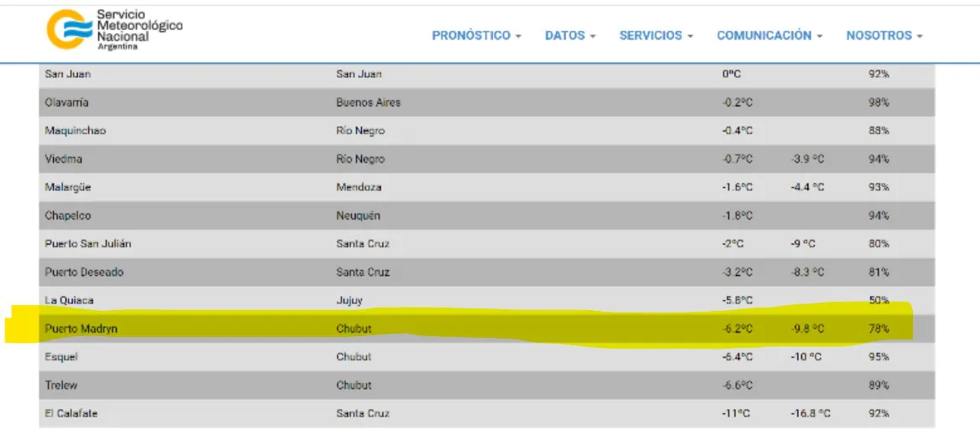980x440 pixels.
Task: Click Puerto Madryn's -9.8 °C value
Action: (x=806, y=329)
